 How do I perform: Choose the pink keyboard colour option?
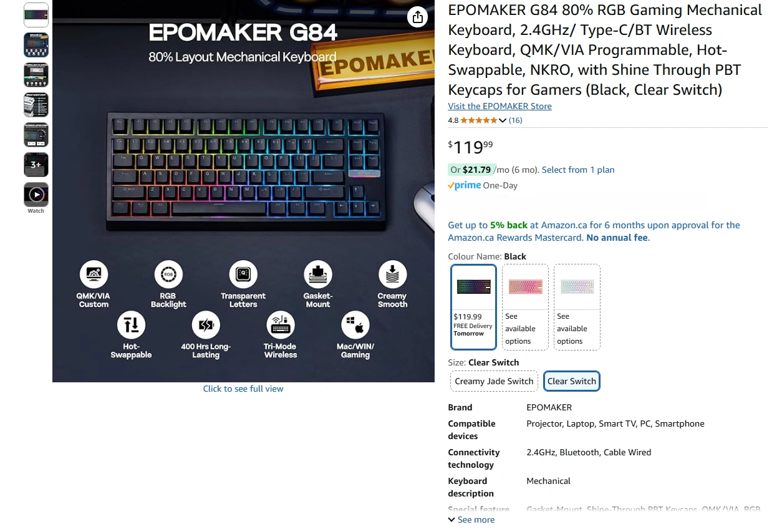[x=525, y=307]
